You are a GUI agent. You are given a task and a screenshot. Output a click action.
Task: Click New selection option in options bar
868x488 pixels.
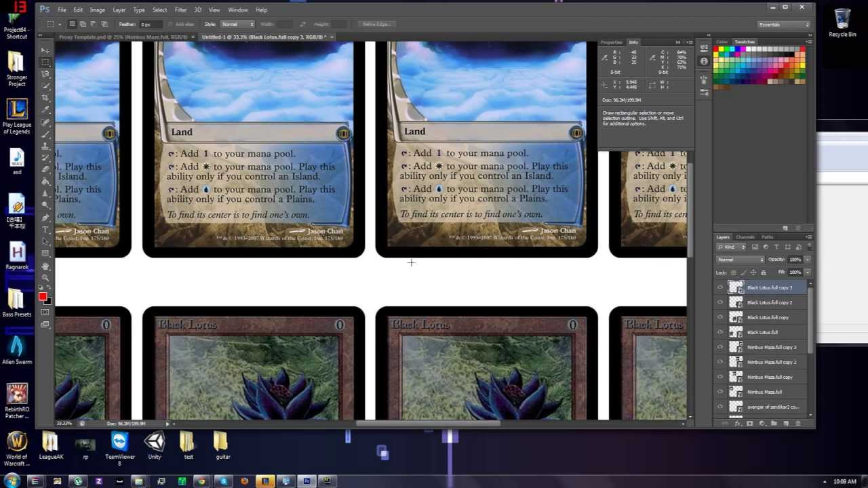tap(72, 24)
